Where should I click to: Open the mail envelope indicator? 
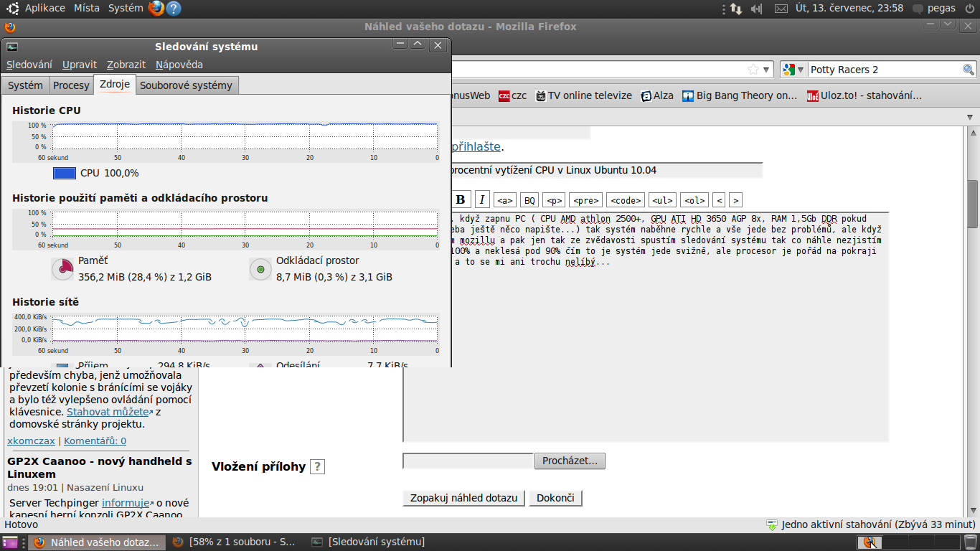(x=781, y=9)
